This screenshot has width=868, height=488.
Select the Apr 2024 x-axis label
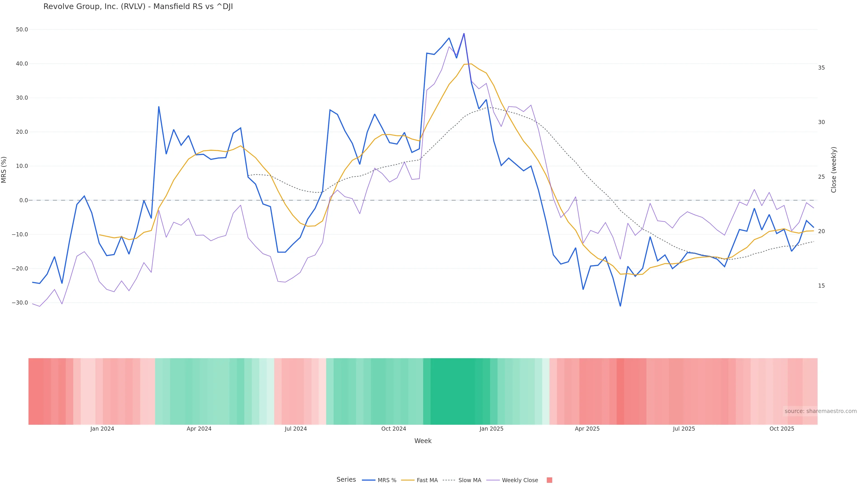pos(199,429)
